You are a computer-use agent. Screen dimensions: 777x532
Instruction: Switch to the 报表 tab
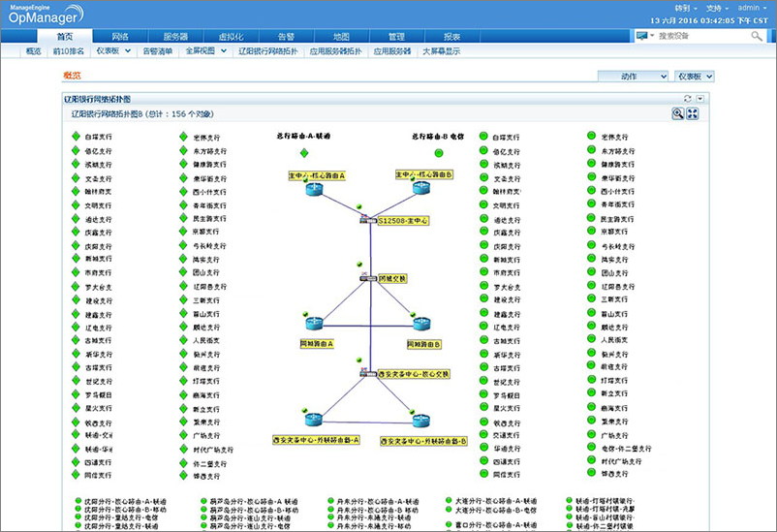point(451,36)
